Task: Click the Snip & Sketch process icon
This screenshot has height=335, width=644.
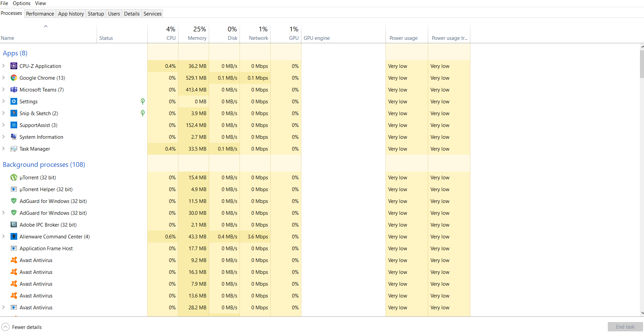Action: (x=14, y=113)
